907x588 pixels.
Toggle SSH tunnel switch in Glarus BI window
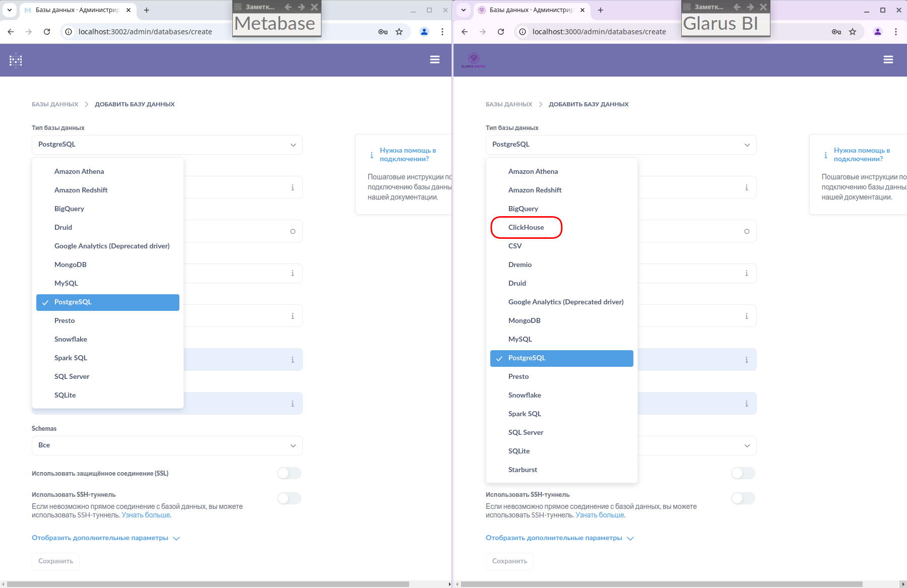coord(743,498)
